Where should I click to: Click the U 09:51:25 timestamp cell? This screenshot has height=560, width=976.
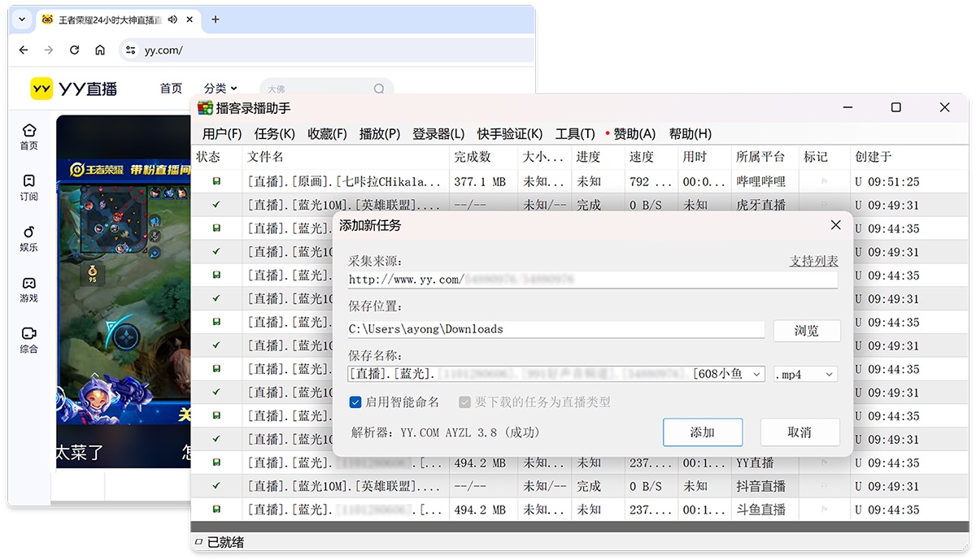tap(887, 182)
